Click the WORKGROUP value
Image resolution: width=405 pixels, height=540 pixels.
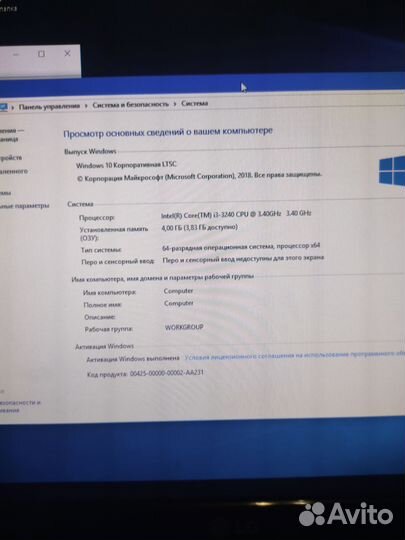(x=184, y=327)
